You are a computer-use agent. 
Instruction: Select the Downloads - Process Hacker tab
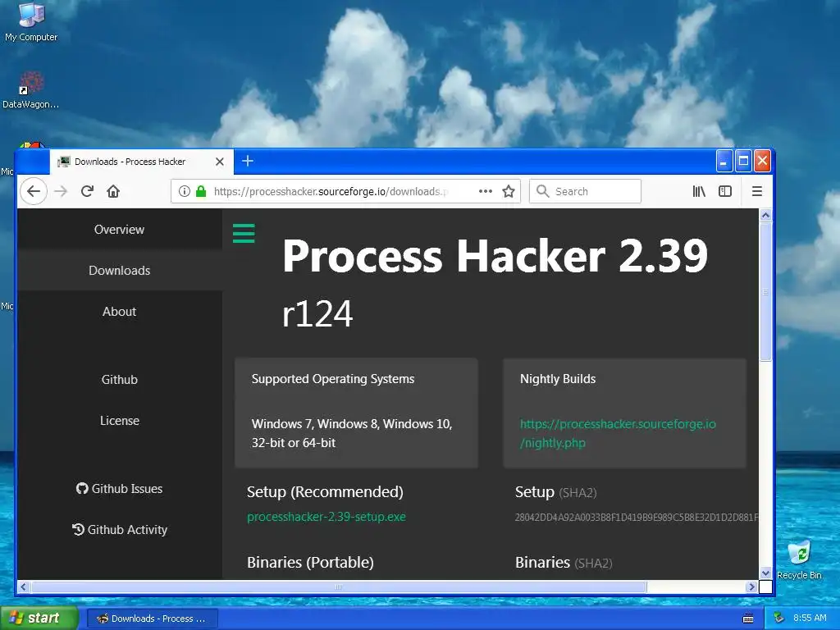pos(141,162)
